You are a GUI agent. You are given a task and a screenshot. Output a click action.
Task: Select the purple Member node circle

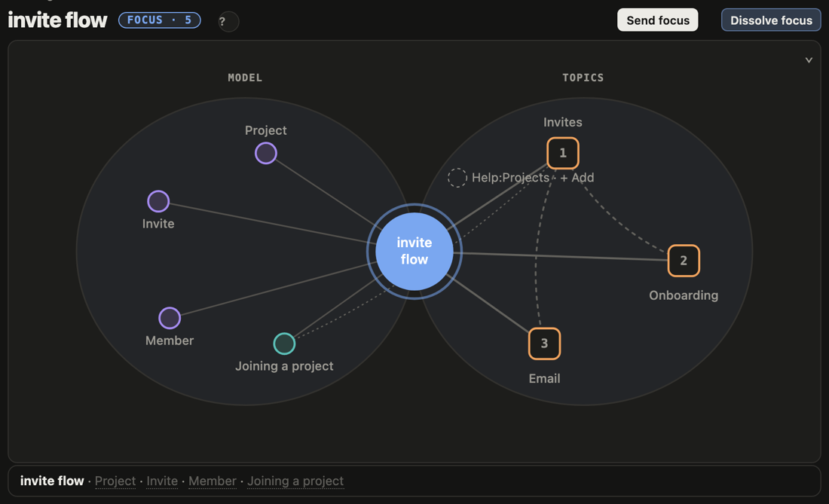click(170, 318)
